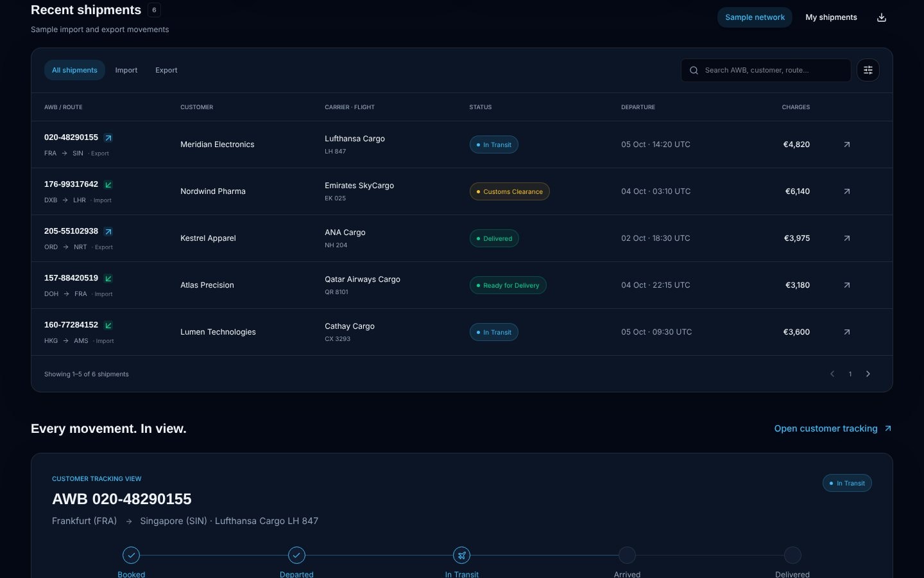Click page number 1 in pagination
Screen dimensions: 924x578
coord(850,374)
